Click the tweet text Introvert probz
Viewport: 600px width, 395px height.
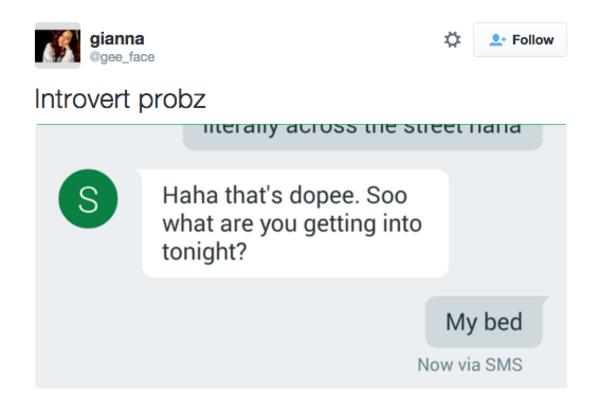tap(120, 99)
